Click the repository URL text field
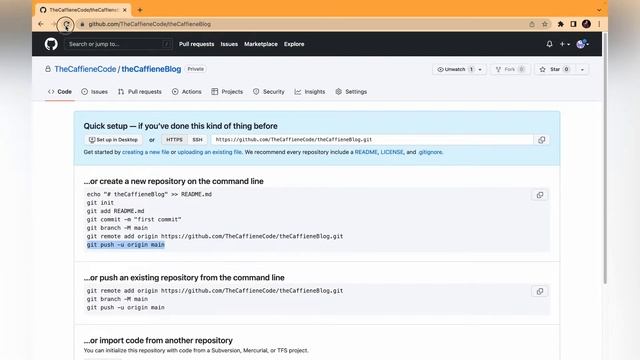The image size is (640, 360). 372,140
